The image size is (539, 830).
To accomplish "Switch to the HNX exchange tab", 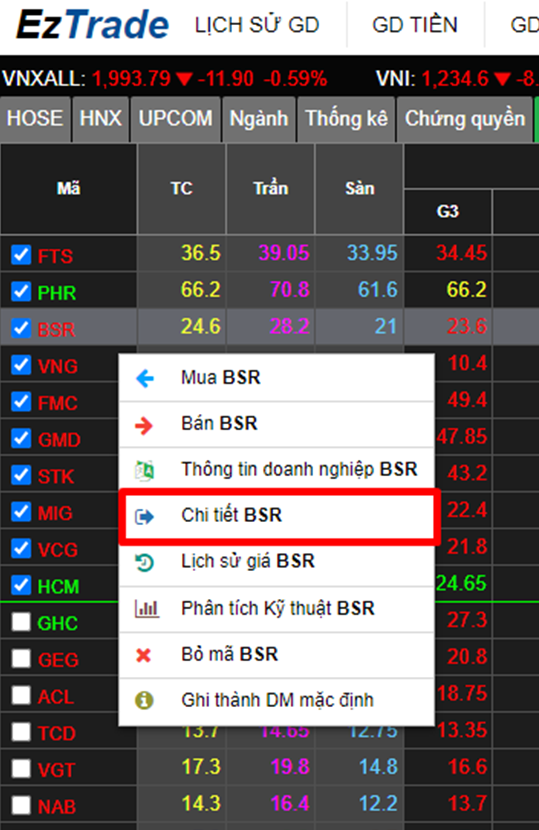I will coord(101,119).
